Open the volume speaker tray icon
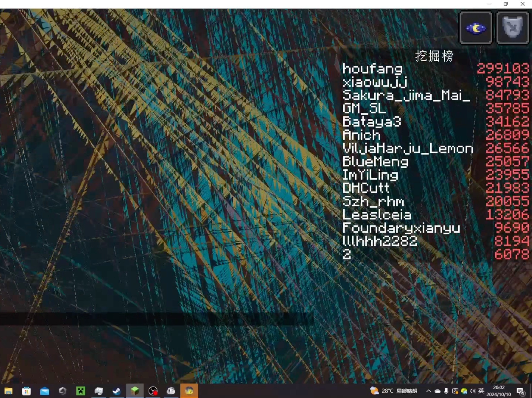 click(x=472, y=391)
